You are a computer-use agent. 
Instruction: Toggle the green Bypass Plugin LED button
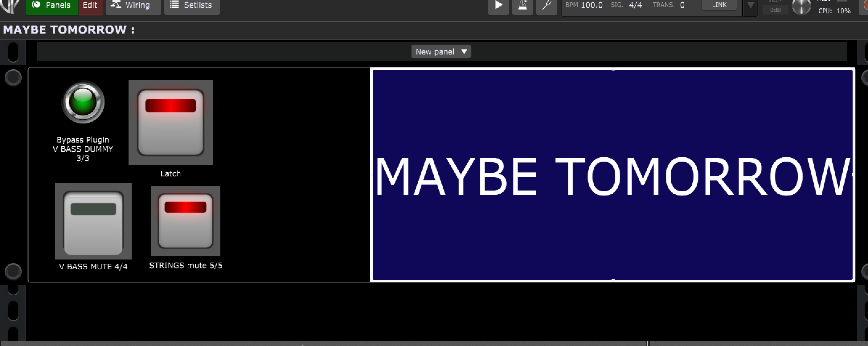pyautogui.click(x=83, y=102)
